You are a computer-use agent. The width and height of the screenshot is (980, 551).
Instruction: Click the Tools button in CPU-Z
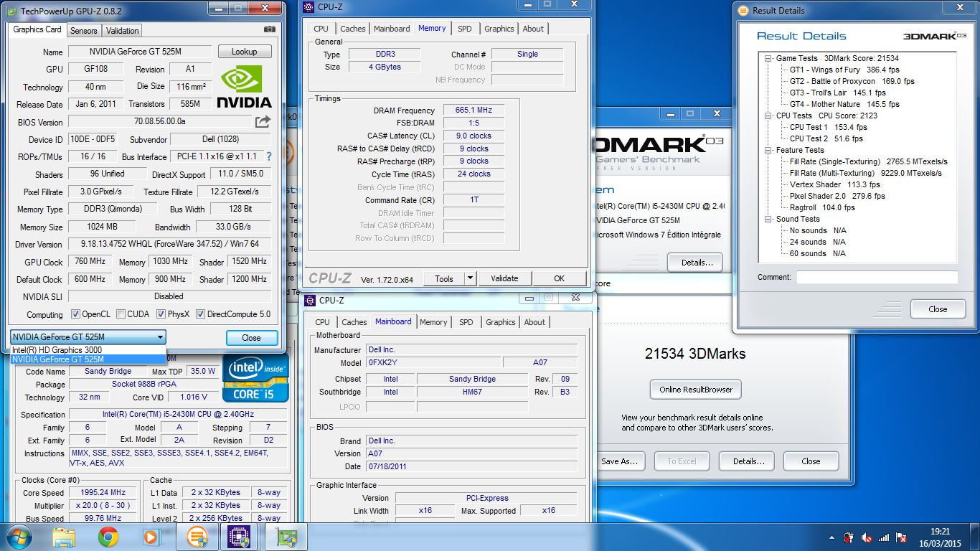pyautogui.click(x=444, y=278)
